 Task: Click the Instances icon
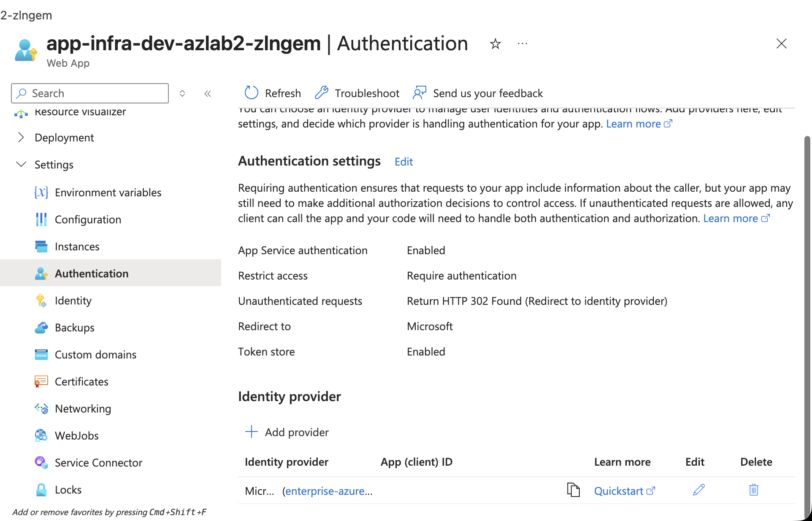(x=41, y=247)
